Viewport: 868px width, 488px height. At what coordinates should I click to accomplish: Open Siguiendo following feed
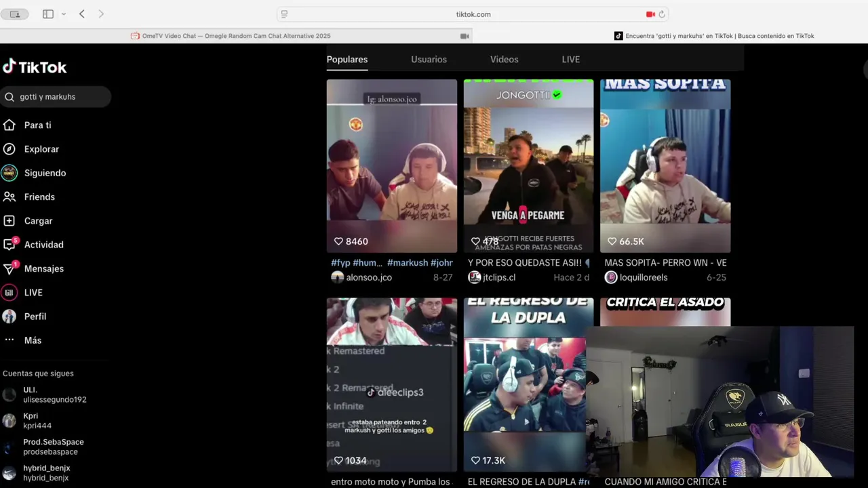coord(45,173)
